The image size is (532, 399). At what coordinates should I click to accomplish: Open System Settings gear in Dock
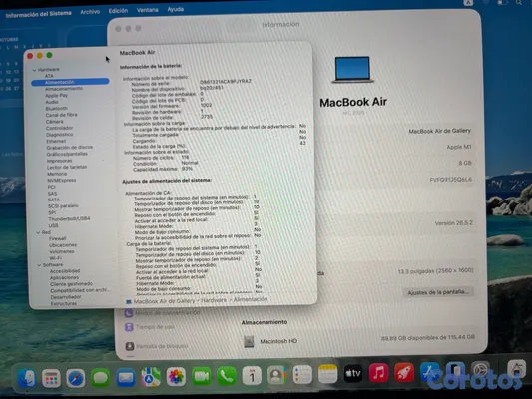click(x=481, y=371)
